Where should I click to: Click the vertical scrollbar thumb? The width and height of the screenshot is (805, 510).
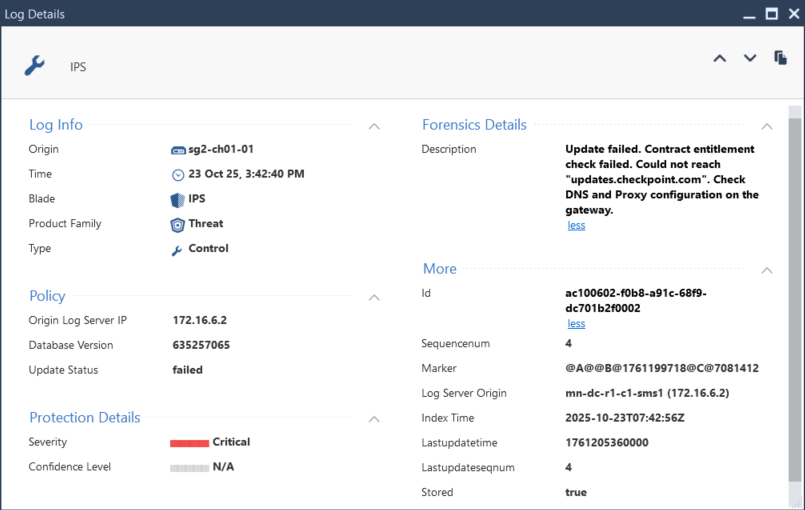tap(795, 299)
